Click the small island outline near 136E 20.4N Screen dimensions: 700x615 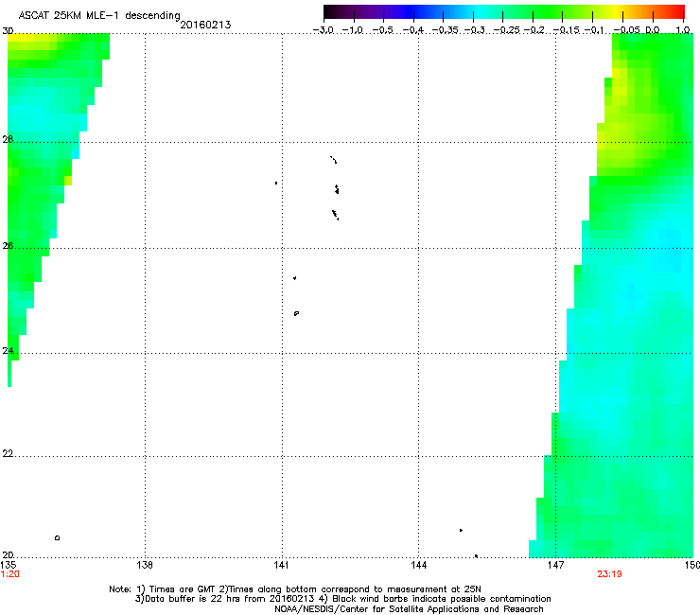pos(57,537)
